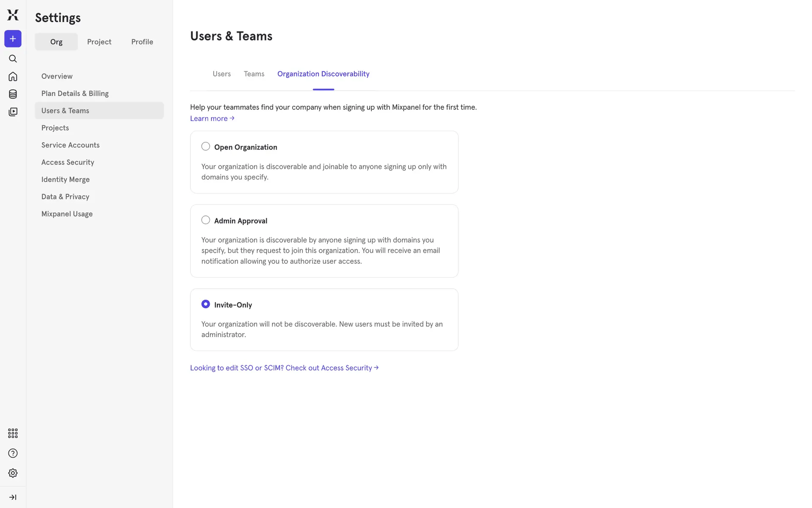
Task: Open the Learn more link
Action: (212, 119)
